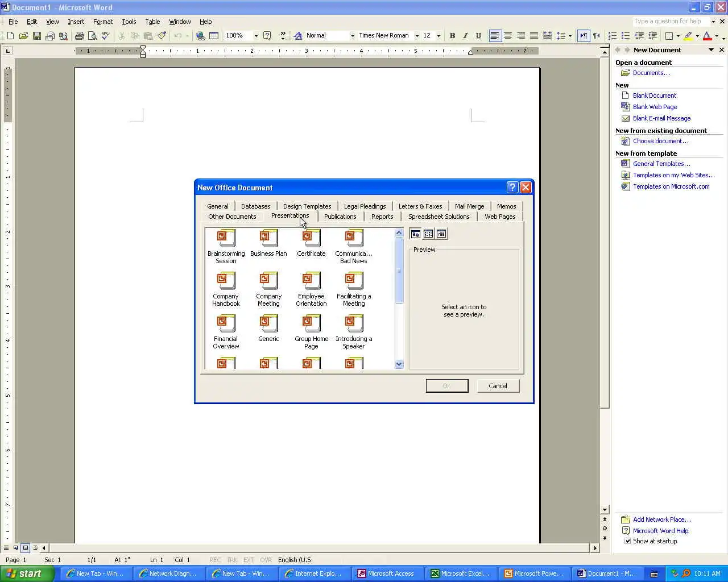Click the Open folder toolbar icon
The image size is (728, 582).
(23, 36)
